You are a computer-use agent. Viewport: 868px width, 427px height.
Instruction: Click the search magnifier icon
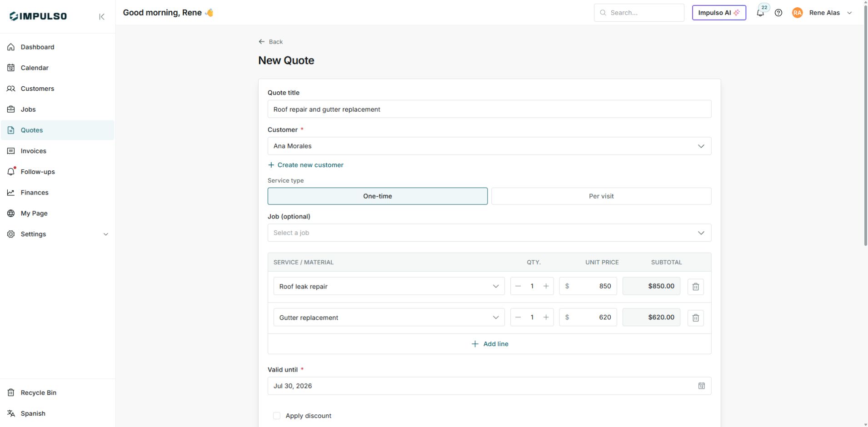(x=603, y=13)
